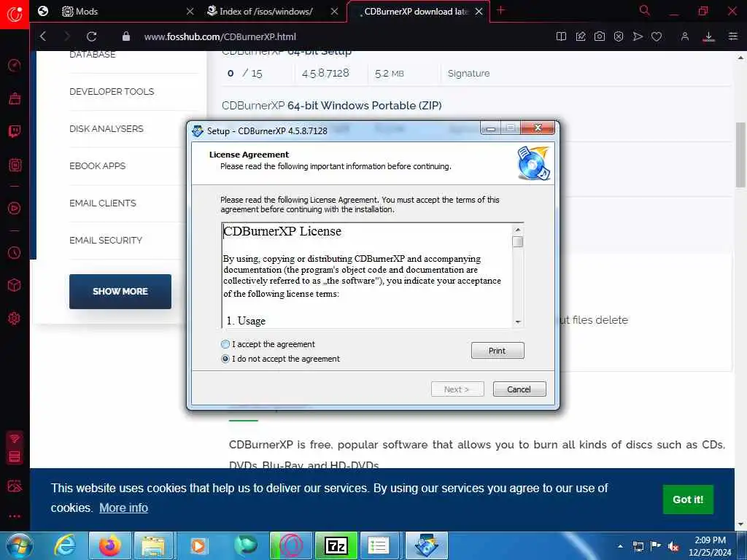Viewport: 747px width, 560px height.
Task: Open the Windows Start menu
Action: coord(20,545)
